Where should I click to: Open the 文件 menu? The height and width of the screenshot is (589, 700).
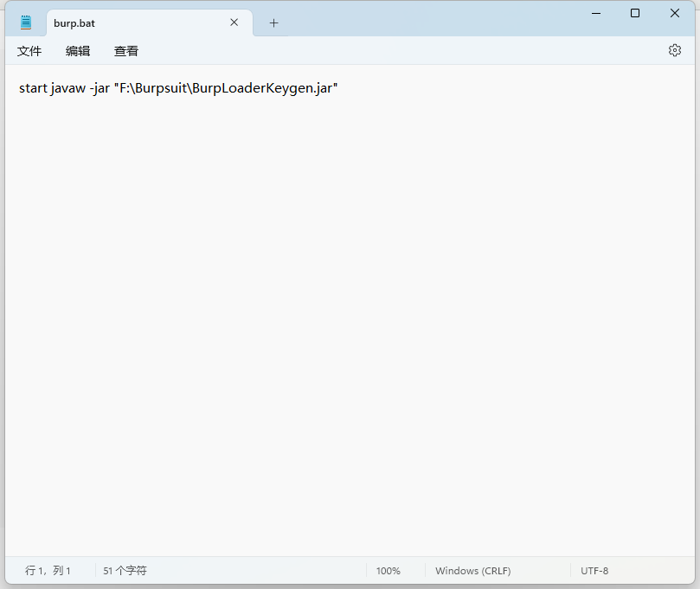pos(29,51)
